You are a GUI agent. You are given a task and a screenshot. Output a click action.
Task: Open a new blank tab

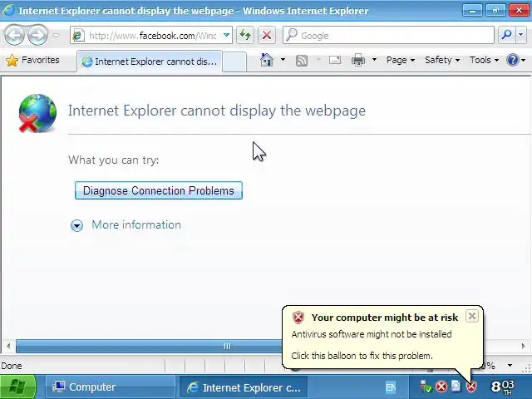[234, 62]
